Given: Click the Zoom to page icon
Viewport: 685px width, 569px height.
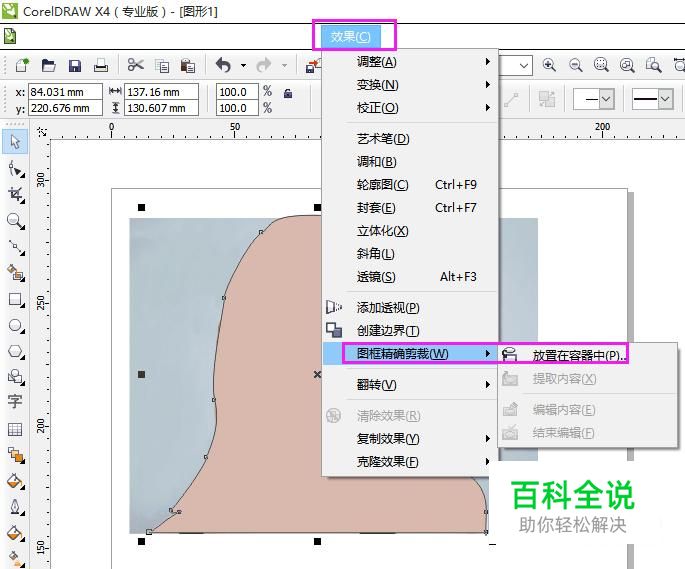Looking at the screenshot, I should pos(654,65).
